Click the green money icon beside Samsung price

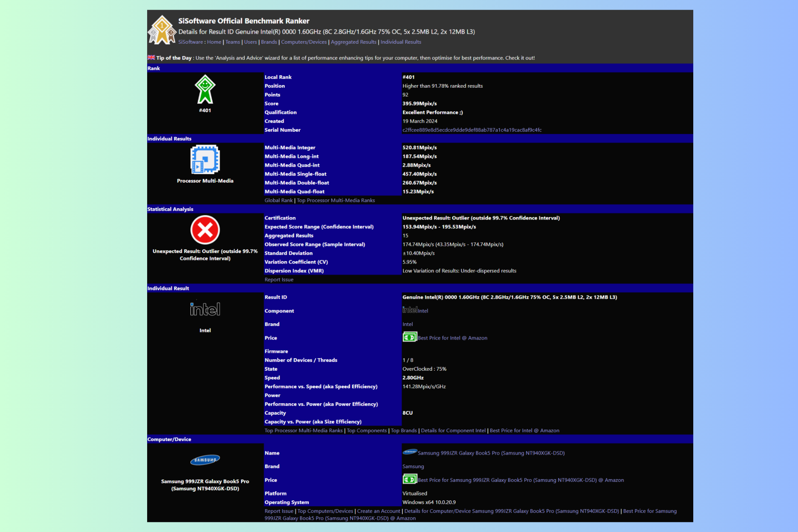point(409,479)
